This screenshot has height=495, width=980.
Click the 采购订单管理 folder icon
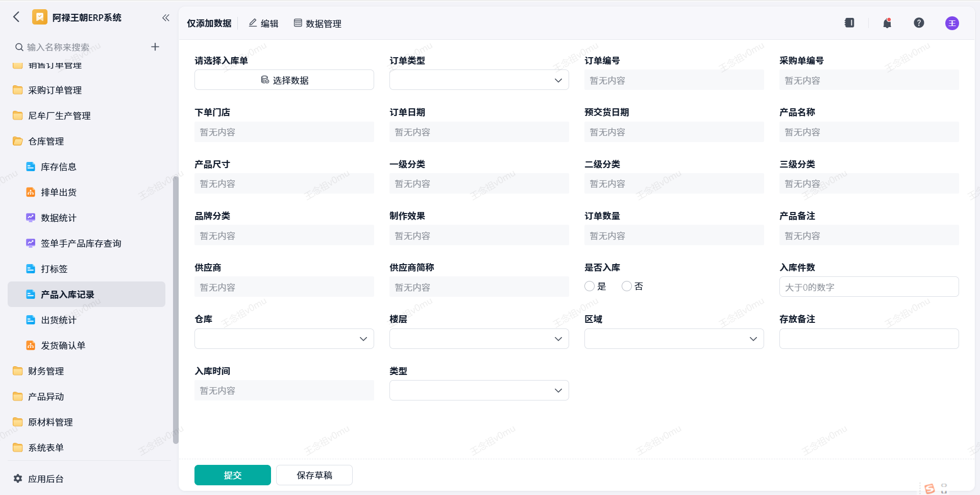coord(18,90)
